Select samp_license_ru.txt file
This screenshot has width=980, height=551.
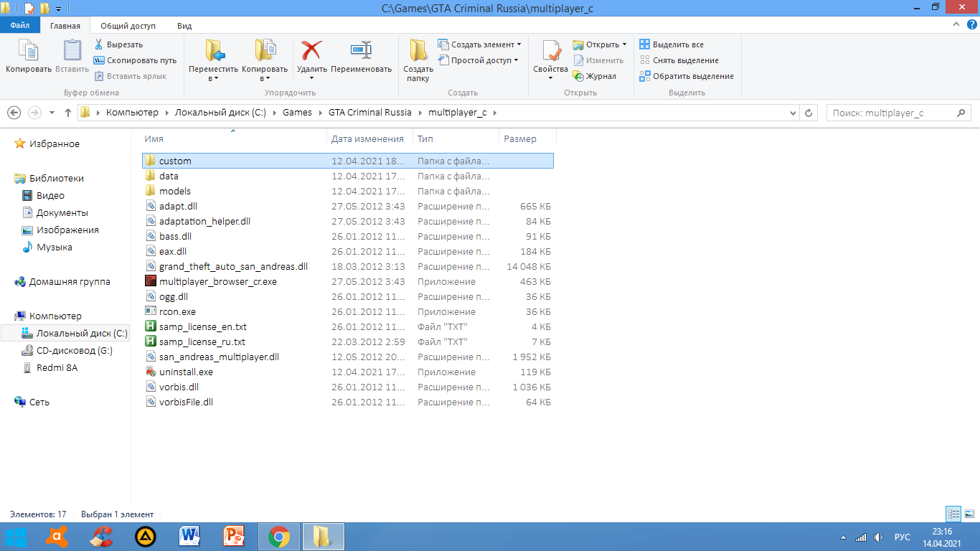[x=347, y=342]
